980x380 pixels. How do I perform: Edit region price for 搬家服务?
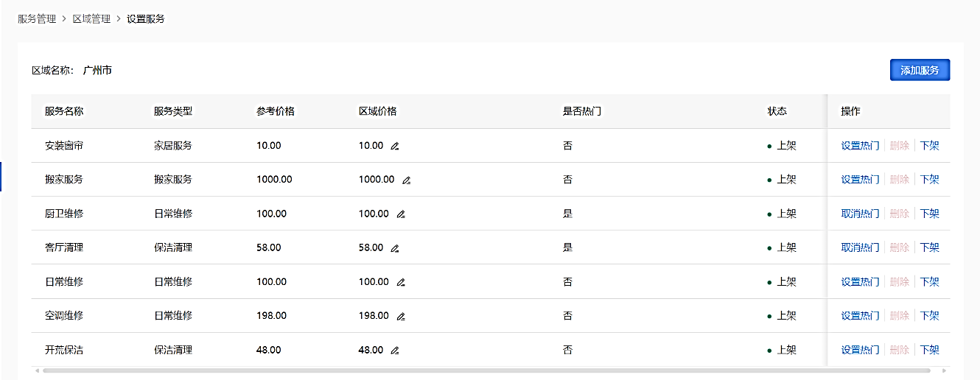click(406, 180)
